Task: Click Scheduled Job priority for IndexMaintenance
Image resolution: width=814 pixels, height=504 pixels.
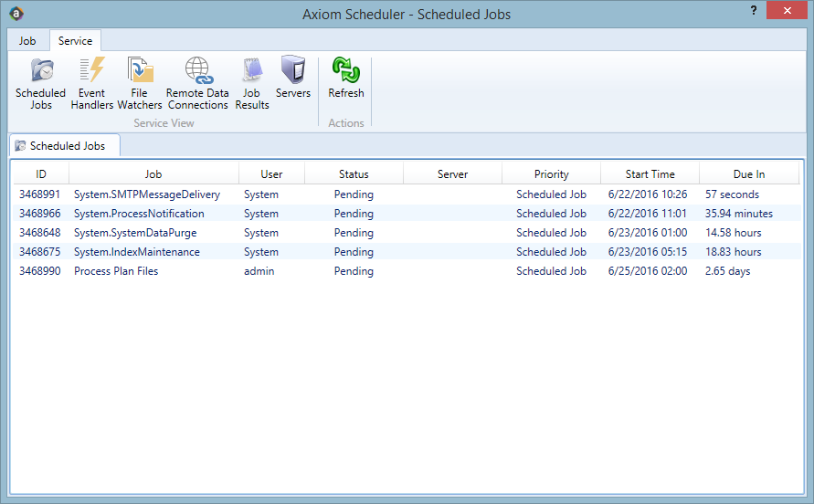Action: [551, 252]
